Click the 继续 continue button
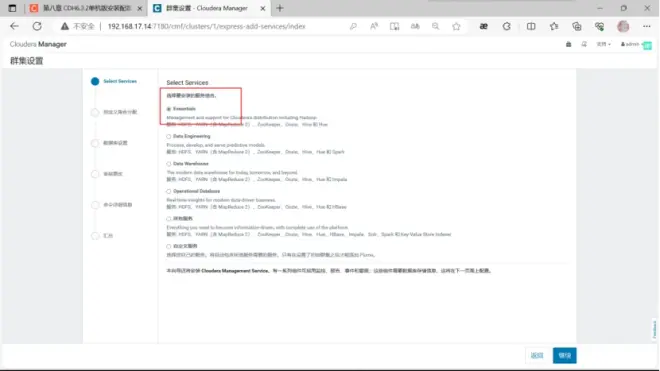660x371 pixels. [564, 355]
